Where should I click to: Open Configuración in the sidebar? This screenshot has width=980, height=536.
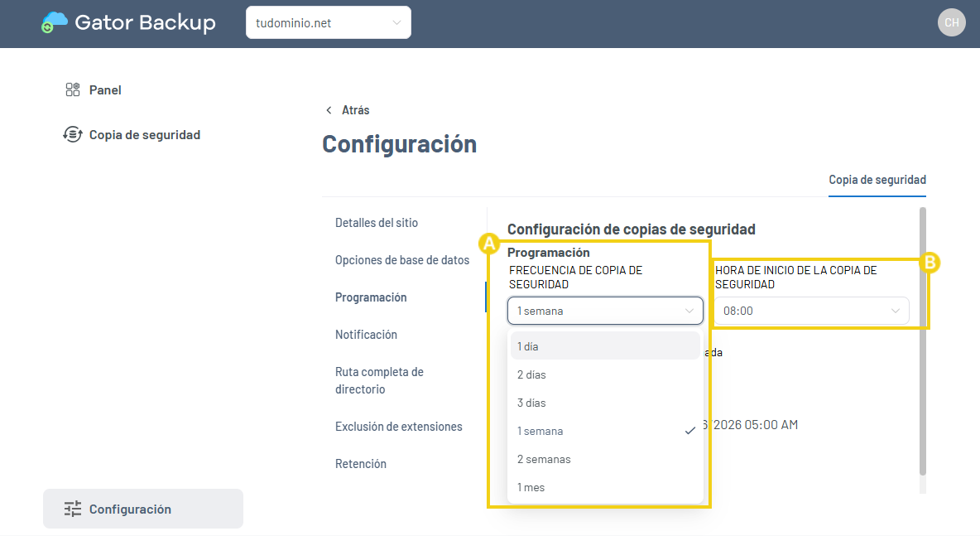pos(143,509)
